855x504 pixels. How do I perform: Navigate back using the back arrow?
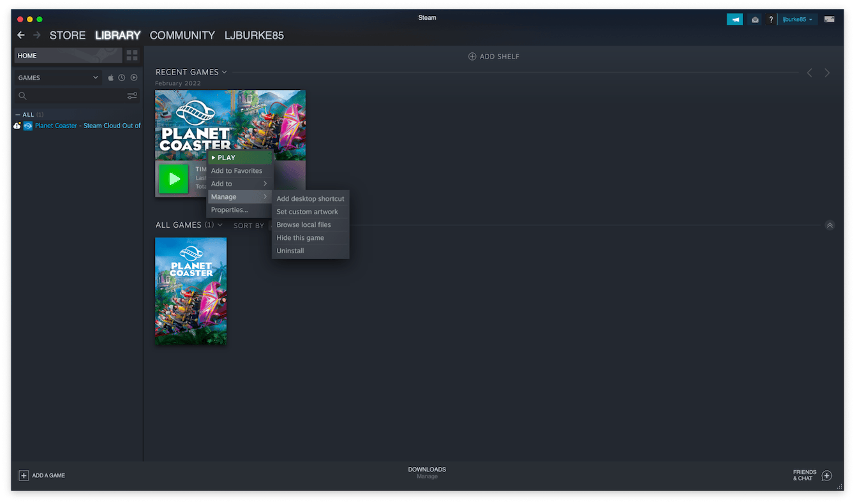click(x=21, y=35)
